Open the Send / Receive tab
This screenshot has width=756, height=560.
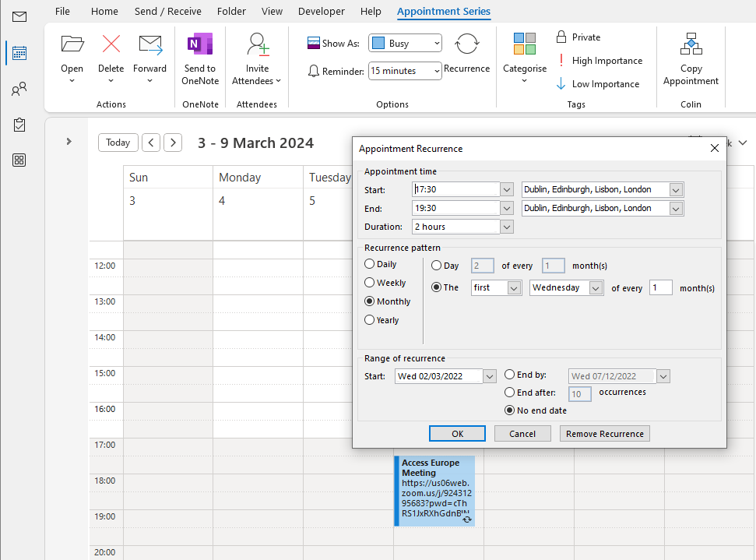[168, 11]
